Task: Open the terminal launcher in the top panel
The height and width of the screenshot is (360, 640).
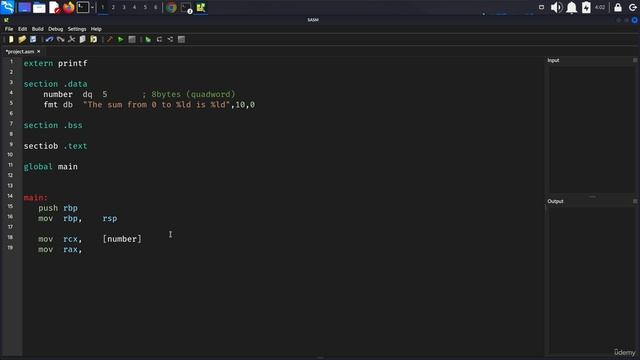Action: (83, 7)
